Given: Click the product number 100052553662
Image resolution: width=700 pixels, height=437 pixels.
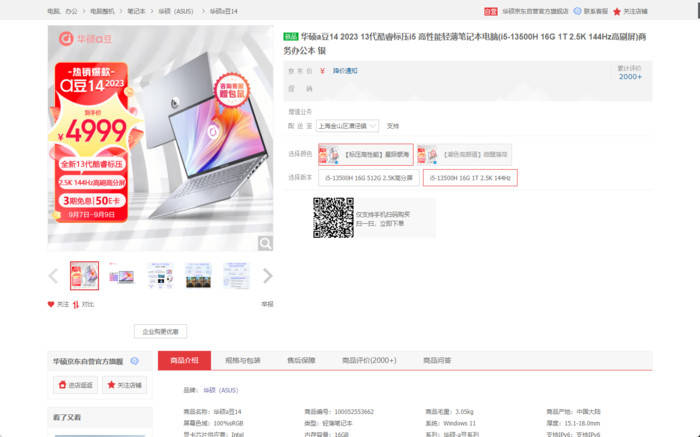Looking at the screenshot, I should point(354,412).
